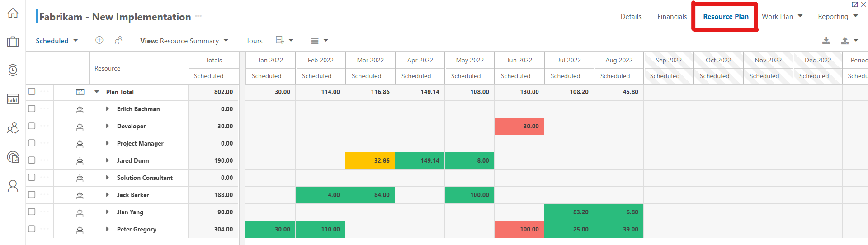Click Jian Yang Jul 2022 cell 83.20
Image resolution: width=868 pixels, height=245 pixels.
pos(569,212)
